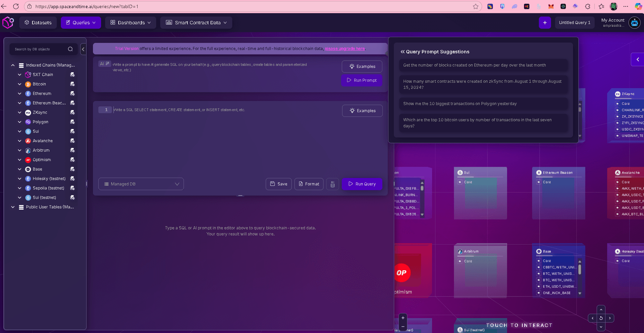Screen dimensions: 644x333
Task: Expand the Ethereum chain node
Action: 20,94
